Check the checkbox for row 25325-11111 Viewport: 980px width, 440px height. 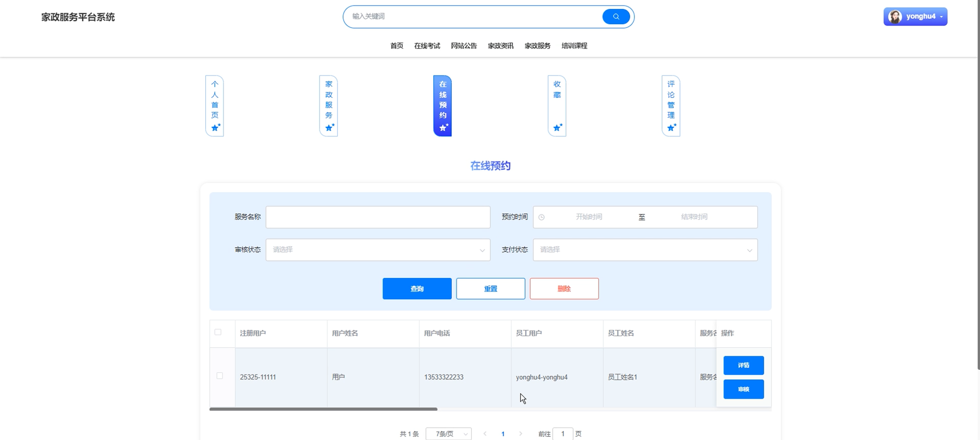pyautogui.click(x=219, y=376)
